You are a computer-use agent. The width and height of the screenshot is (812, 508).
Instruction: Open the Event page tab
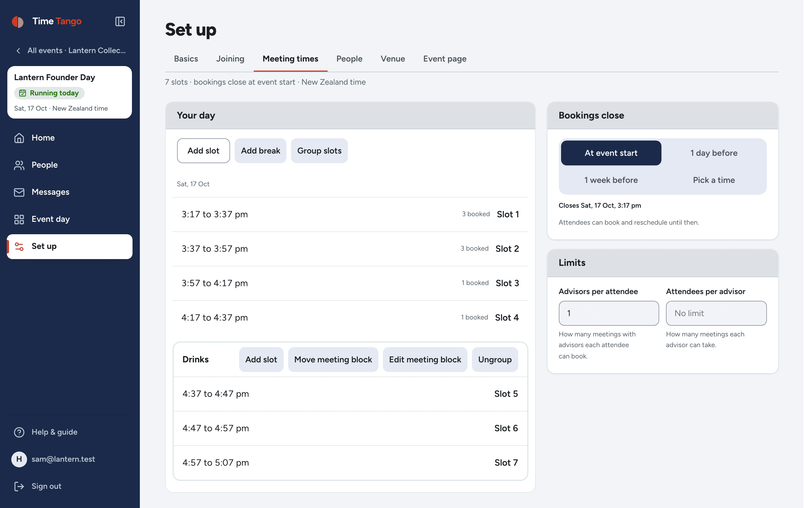[445, 59]
